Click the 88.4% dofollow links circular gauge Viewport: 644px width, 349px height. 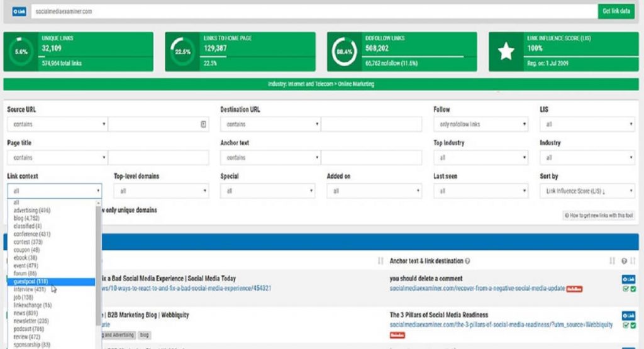pos(345,52)
